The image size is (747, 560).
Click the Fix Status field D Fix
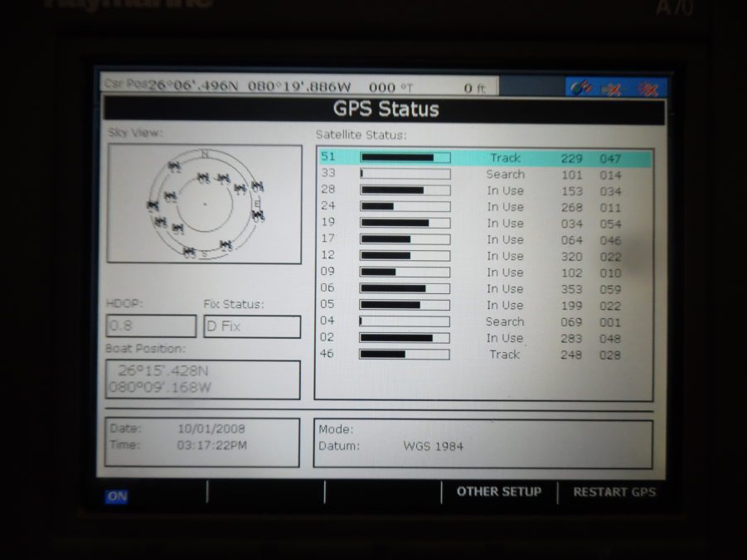[252, 326]
